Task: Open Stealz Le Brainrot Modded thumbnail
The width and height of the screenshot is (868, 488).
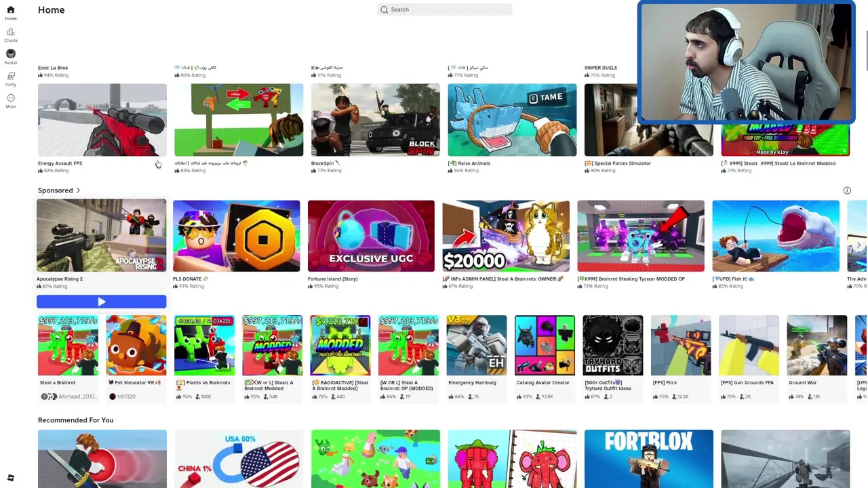Action: (785, 141)
